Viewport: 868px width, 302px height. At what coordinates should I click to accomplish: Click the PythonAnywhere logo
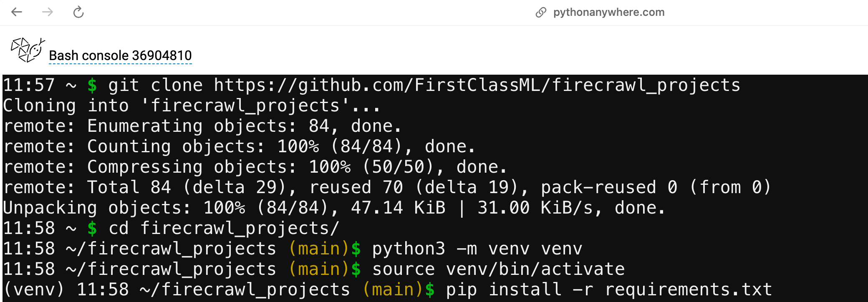coord(28,50)
